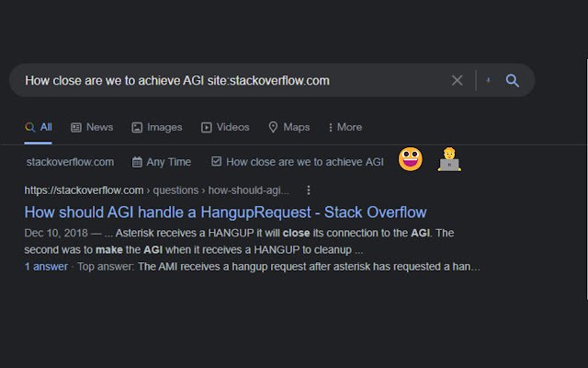Click the 'Dec 10, 2018' snippet text

click(56, 233)
